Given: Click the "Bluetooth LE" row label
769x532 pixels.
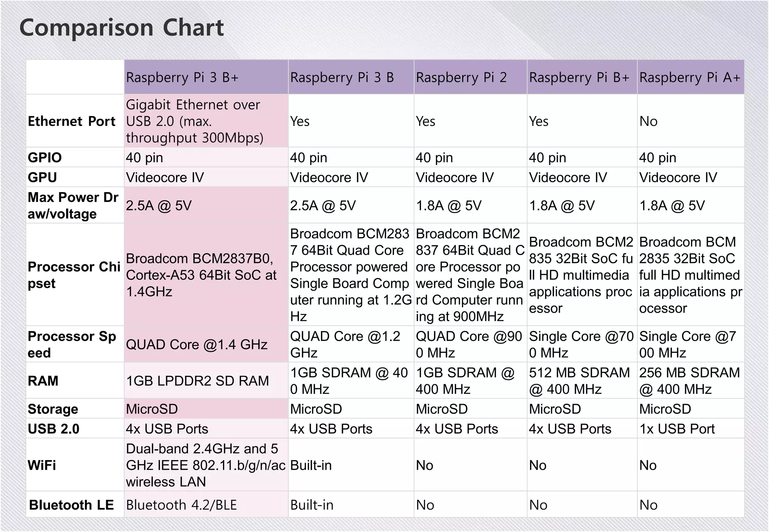Looking at the screenshot, I should 71,505.
